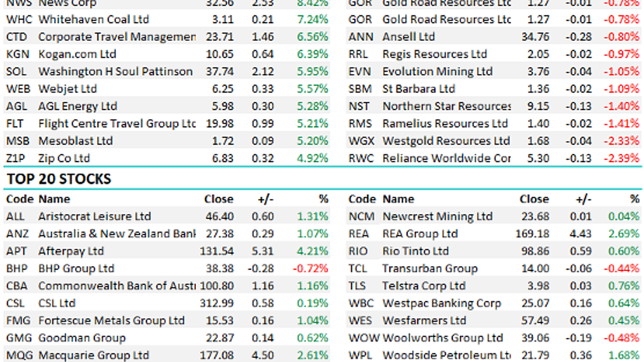
Task: Click the Regis Resources Ltd name
Action: pyautogui.click(x=434, y=54)
